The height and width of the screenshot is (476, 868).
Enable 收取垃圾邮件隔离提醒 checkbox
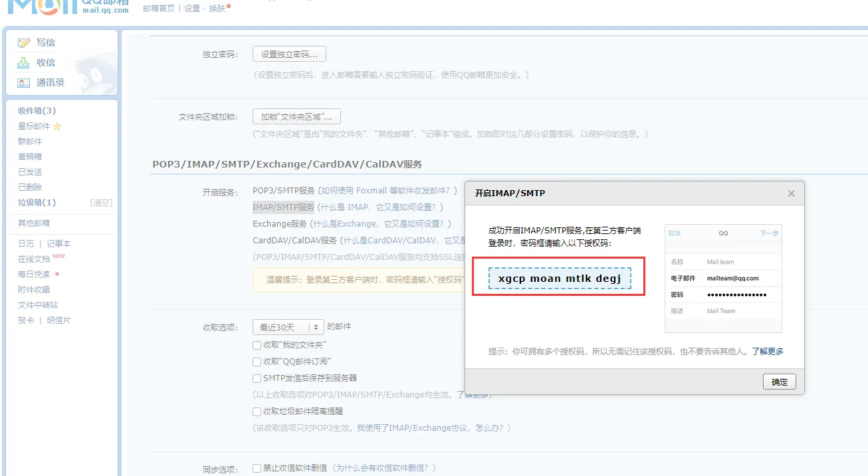(x=257, y=412)
